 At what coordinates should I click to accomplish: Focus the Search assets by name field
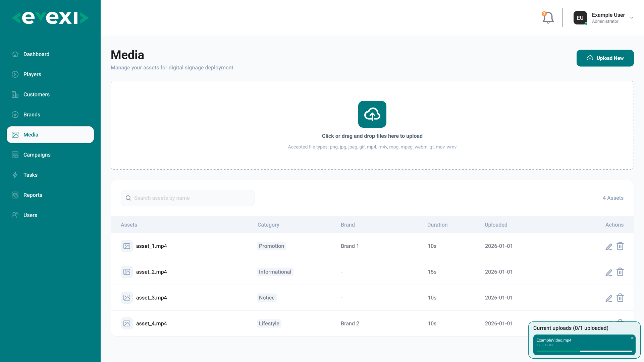(x=188, y=198)
